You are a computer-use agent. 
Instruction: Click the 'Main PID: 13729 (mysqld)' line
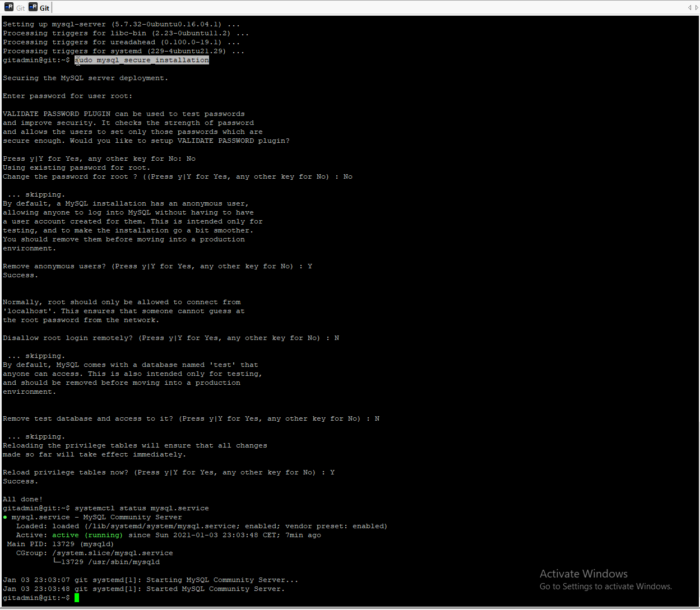pyautogui.click(x=61, y=544)
